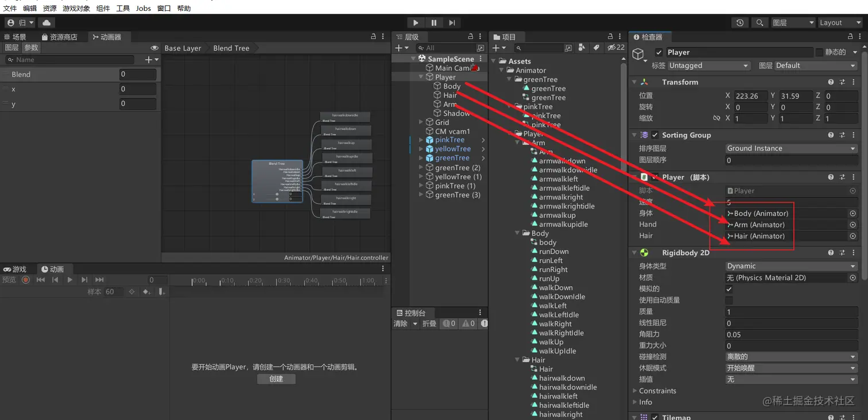Go to next keyframe in the Animation window
868x420 pixels.
click(x=84, y=280)
